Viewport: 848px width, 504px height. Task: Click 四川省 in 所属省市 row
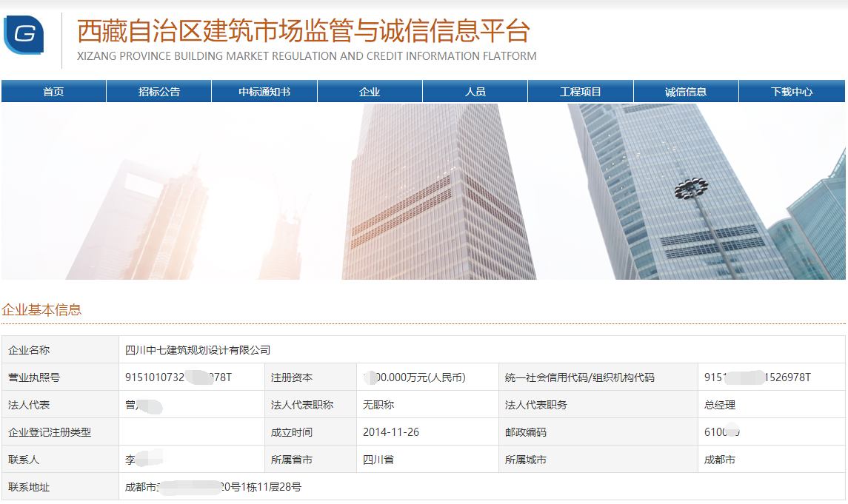[x=378, y=460]
